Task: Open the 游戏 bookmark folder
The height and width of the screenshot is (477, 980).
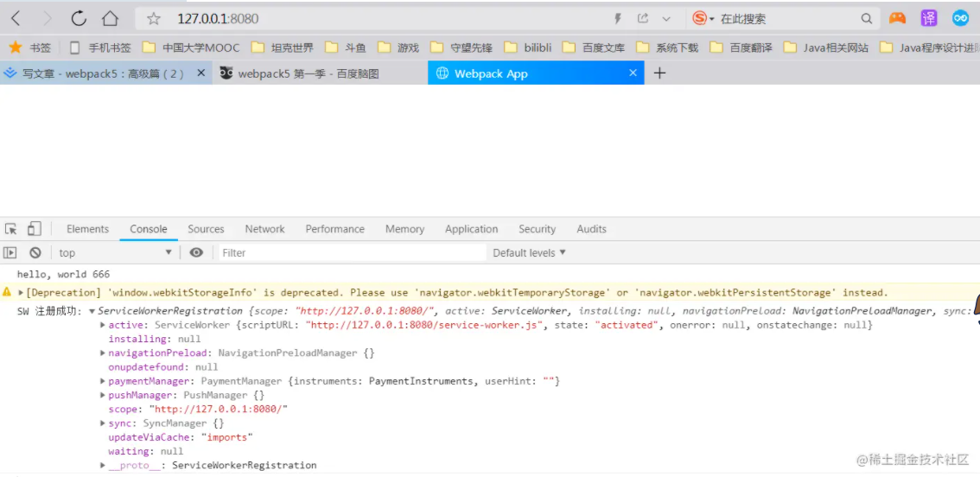Action: [398, 48]
